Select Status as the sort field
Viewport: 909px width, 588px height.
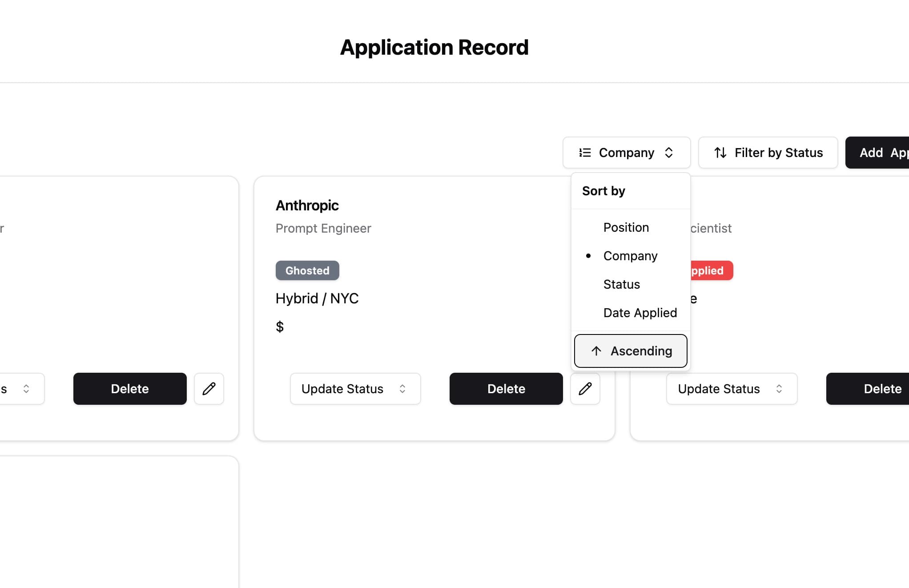pos(621,284)
